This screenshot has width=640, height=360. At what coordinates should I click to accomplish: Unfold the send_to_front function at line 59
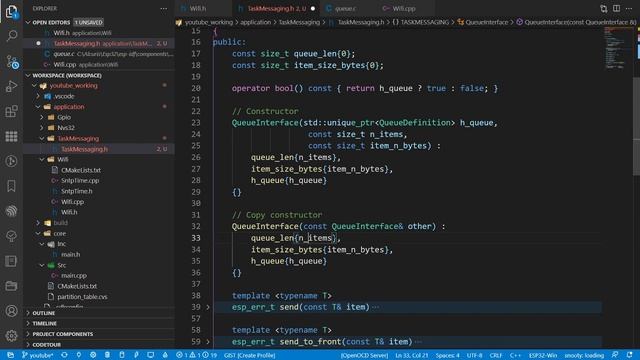[x=208, y=342]
